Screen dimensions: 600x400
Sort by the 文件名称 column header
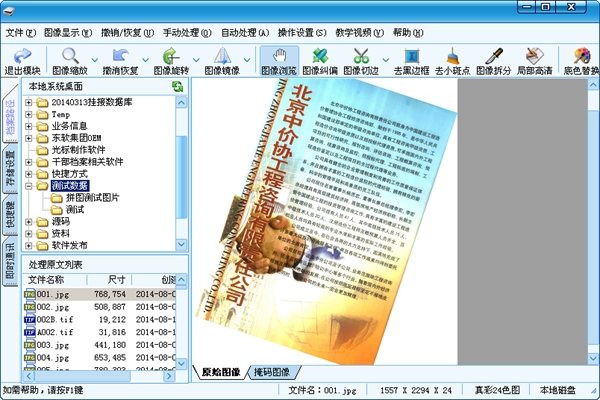55,280
